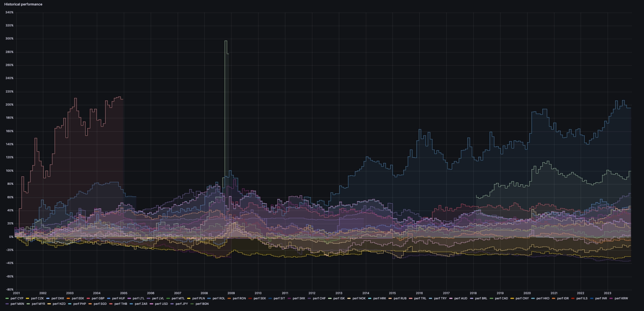644x311 pixels.
Task: Open color picker for 'perf NOK' swatch
Action: pyautogui.click(x=349, y=298)
